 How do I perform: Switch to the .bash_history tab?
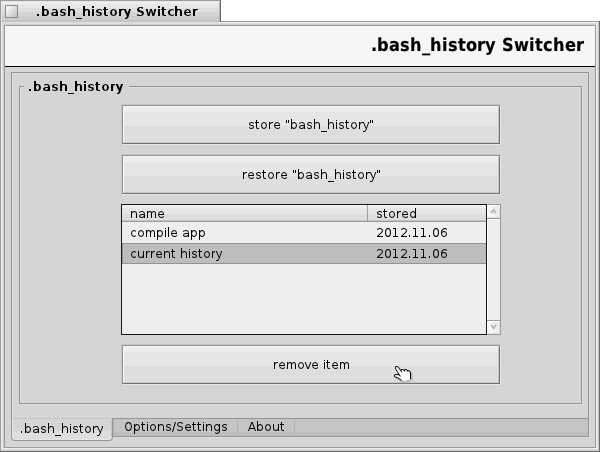[62, 428]
